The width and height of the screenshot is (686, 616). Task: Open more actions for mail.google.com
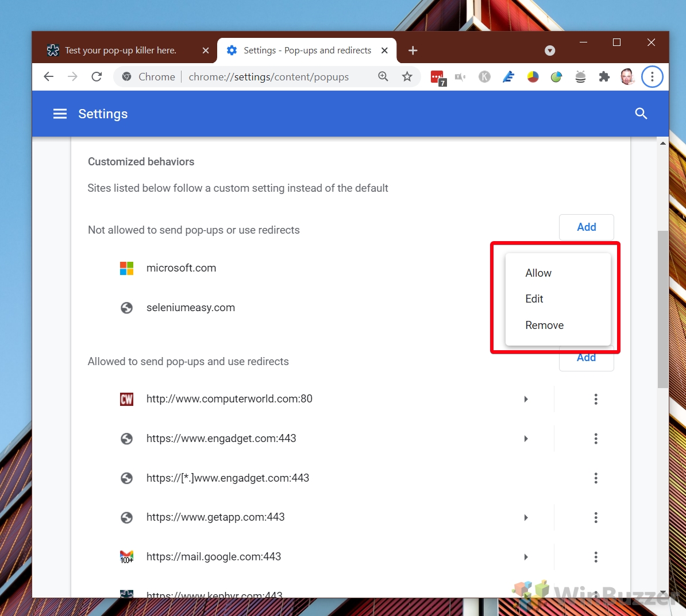(x=596, y=557)
